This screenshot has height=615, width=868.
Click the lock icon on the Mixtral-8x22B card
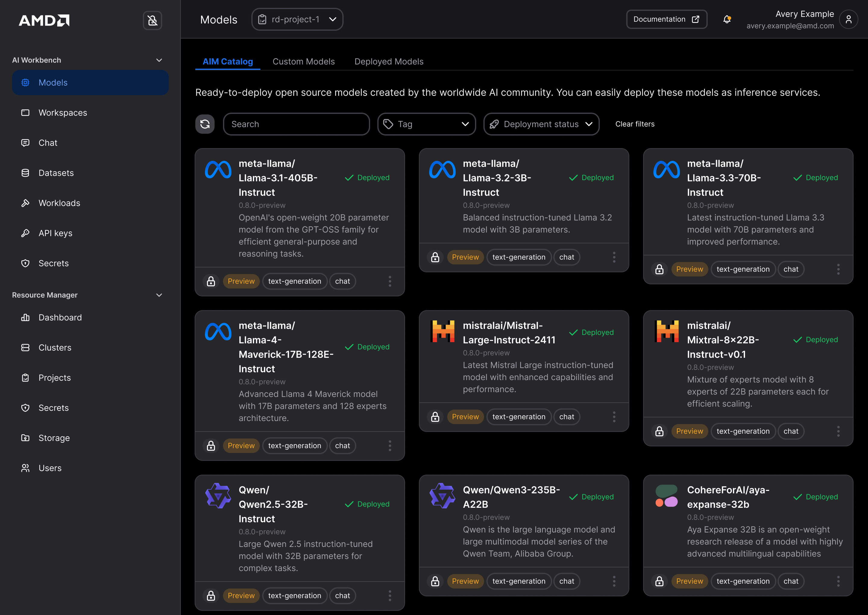click(x=660, y=431)
